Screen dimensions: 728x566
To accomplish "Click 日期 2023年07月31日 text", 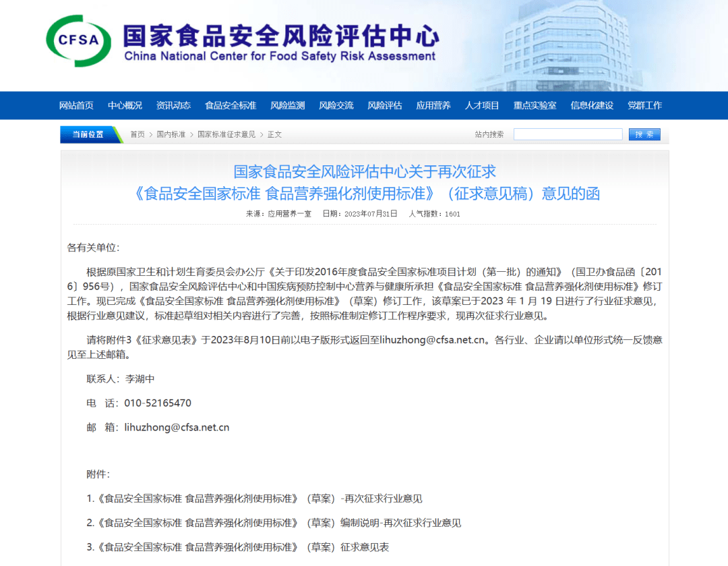I will (360, 214).
